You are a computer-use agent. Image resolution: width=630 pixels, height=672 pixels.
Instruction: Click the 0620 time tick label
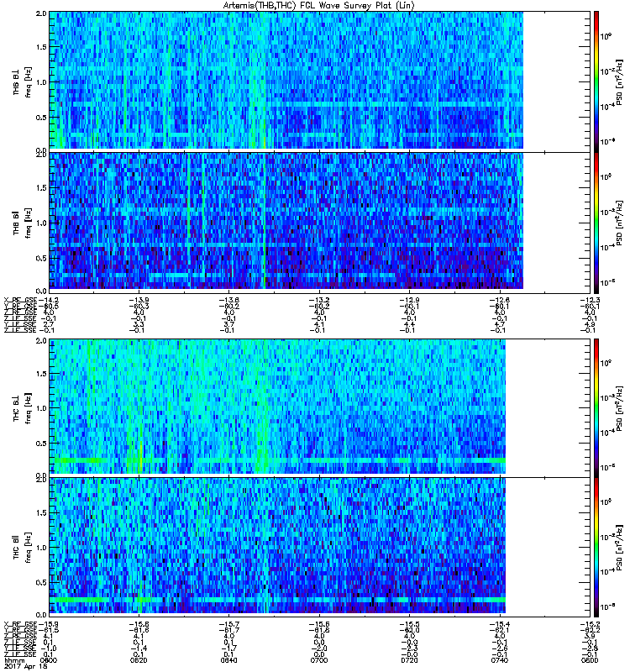point(139,660)
